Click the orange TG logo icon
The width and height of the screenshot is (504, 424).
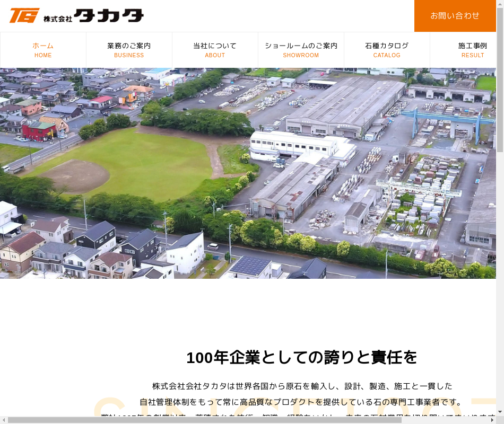click(x=24, y=15)
